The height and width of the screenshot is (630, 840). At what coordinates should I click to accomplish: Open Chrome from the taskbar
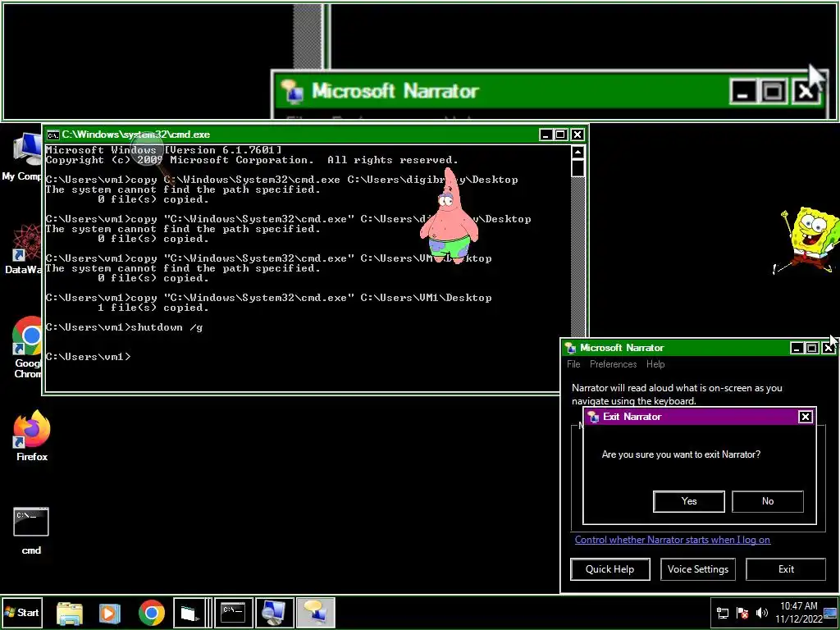click(152, 613)
